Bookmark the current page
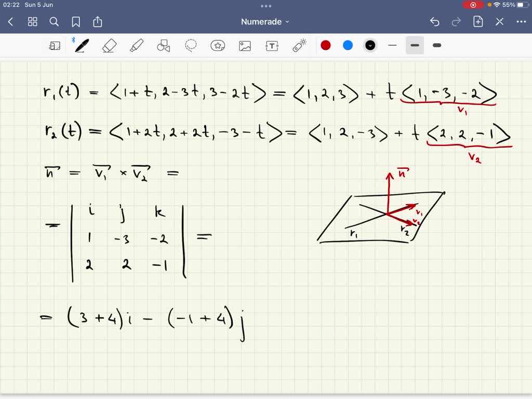The image size is (532, 399). click(76, 22)
